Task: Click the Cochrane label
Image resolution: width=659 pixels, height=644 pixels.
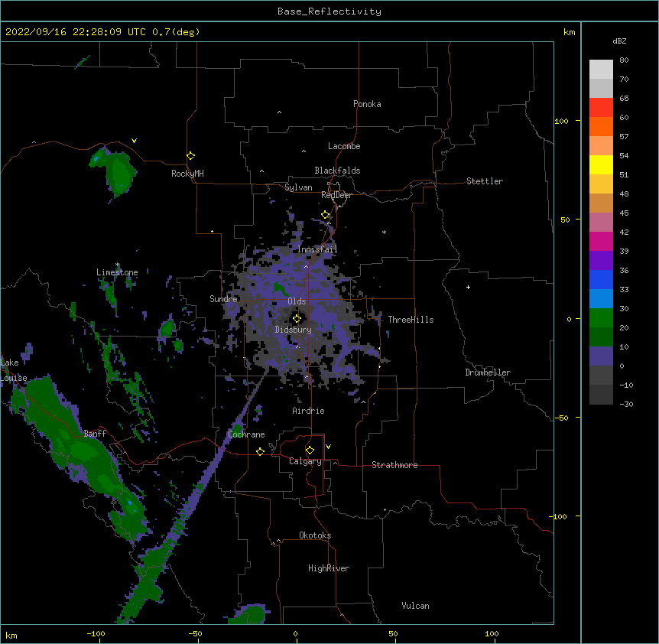Action: [x=247, y=434]
